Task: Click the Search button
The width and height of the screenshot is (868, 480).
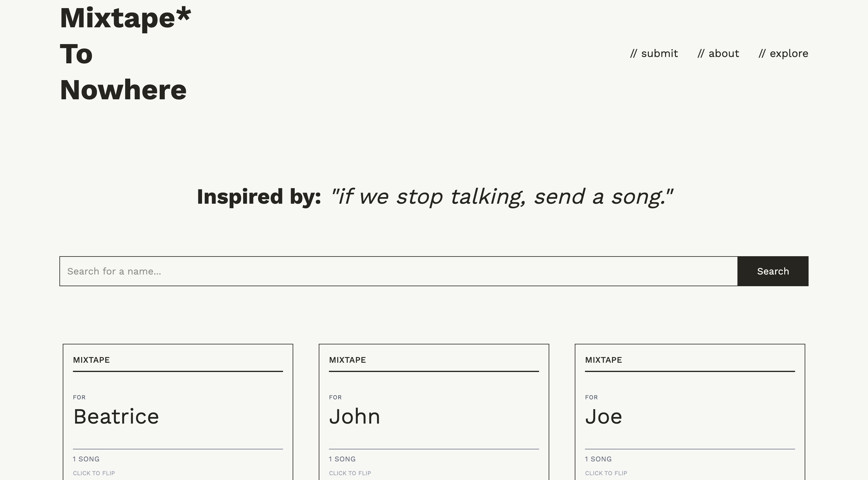Action: [773, 271]
